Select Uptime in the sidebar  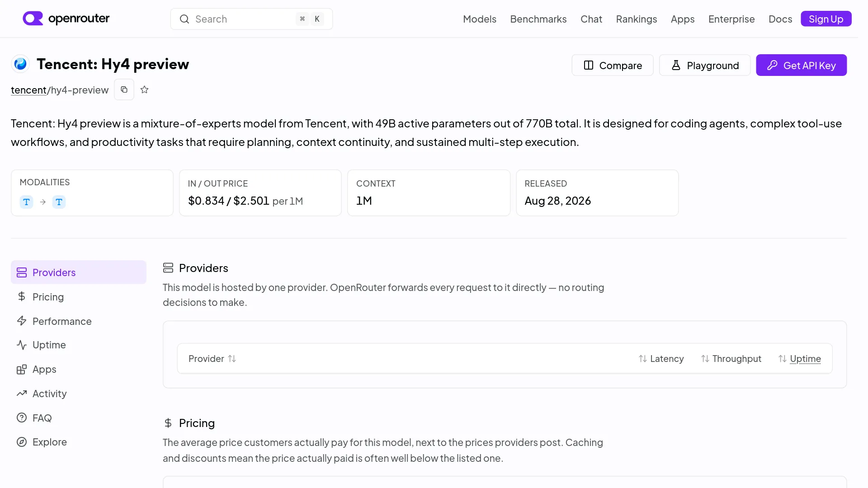[x=79, y=345]
